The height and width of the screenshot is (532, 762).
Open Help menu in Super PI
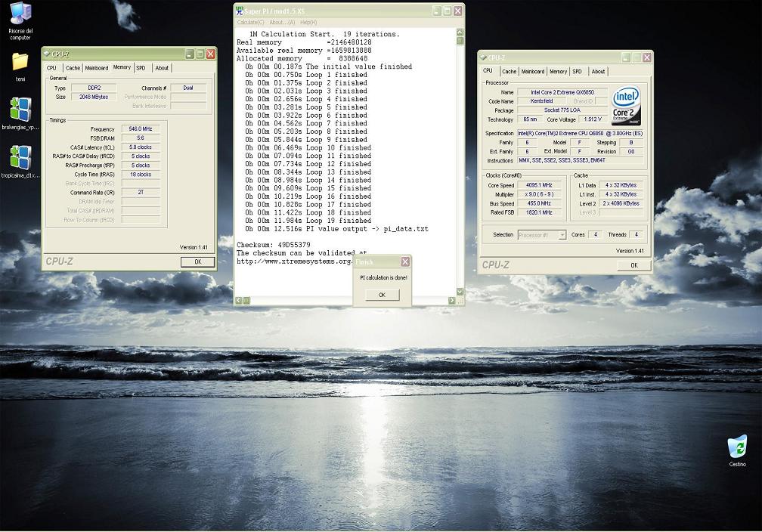[308, 23]
